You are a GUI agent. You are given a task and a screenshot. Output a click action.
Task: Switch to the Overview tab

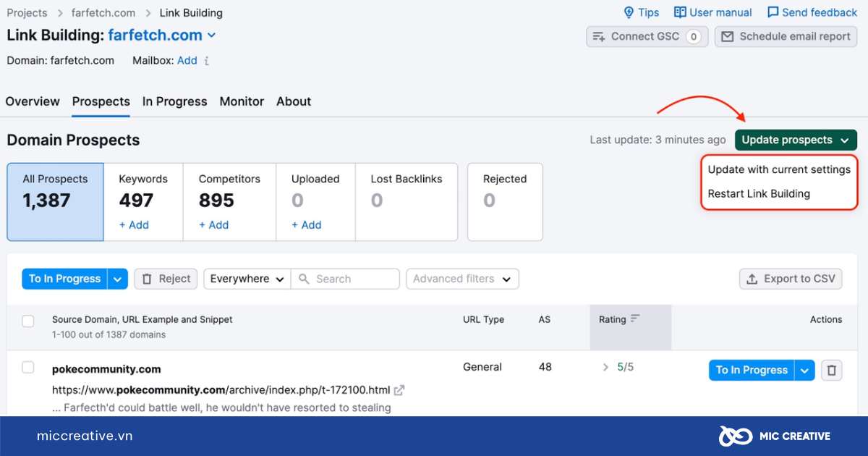pos(33,101)
